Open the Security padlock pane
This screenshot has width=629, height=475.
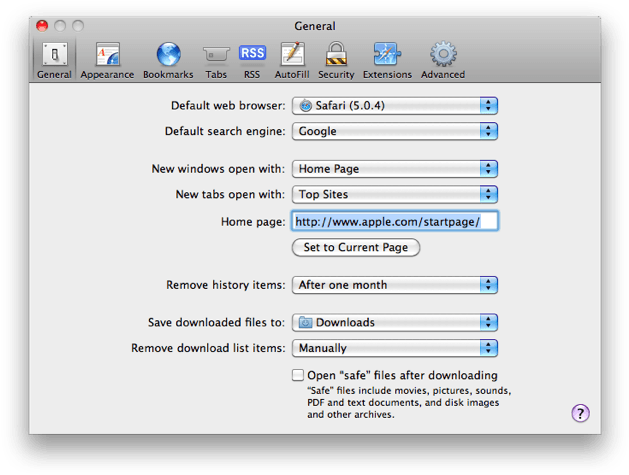[336, 60]
